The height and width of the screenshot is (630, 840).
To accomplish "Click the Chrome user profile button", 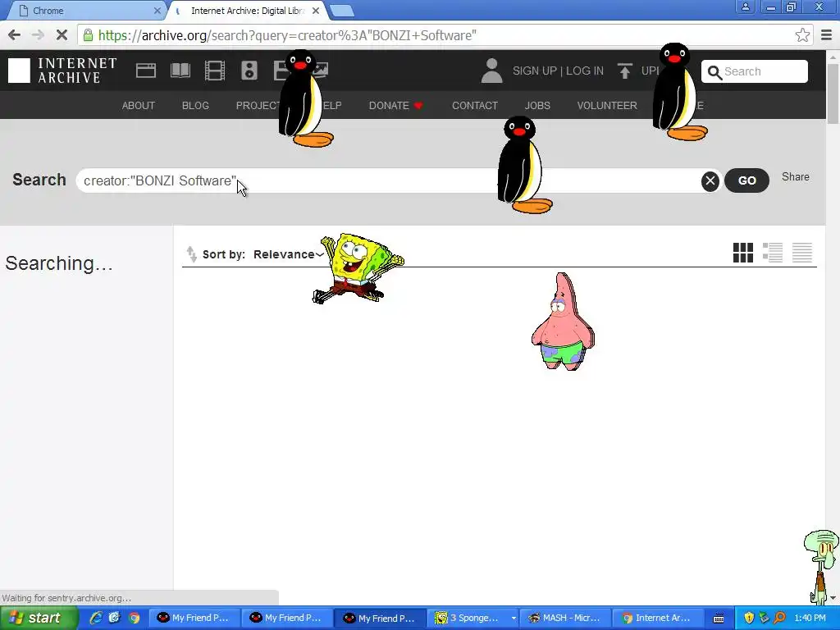I will pyautogui.click(x=745, y=7).
